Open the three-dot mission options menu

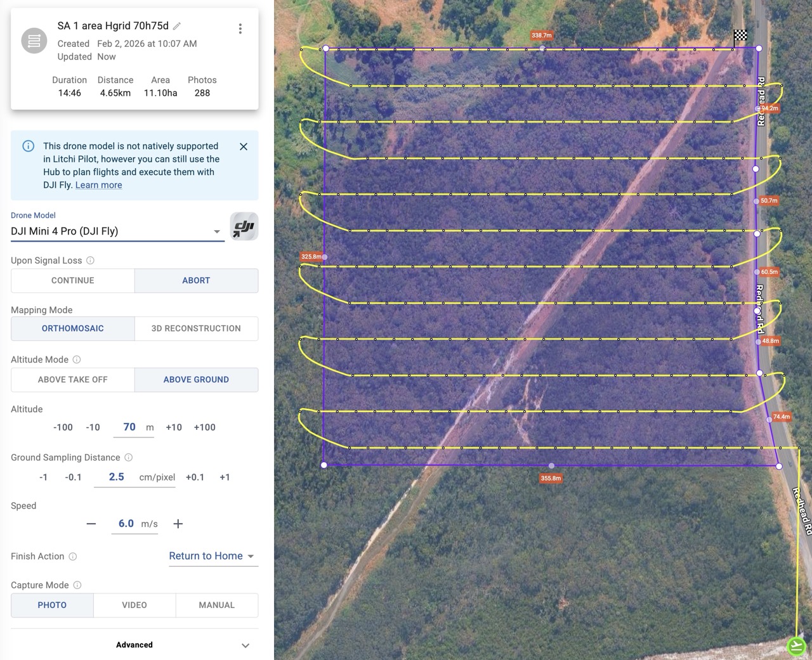point(240,29)
